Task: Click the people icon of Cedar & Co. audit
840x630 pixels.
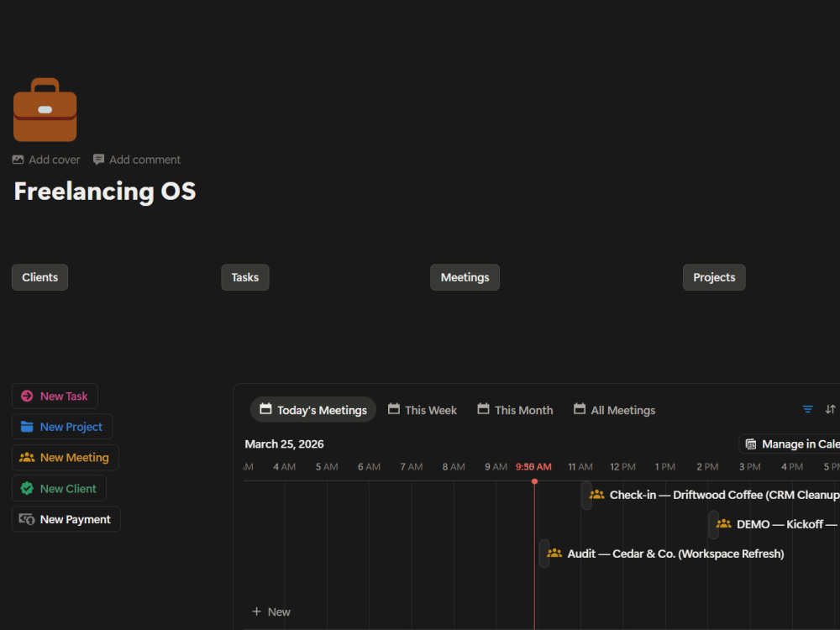Action: [x=554, y=554]
